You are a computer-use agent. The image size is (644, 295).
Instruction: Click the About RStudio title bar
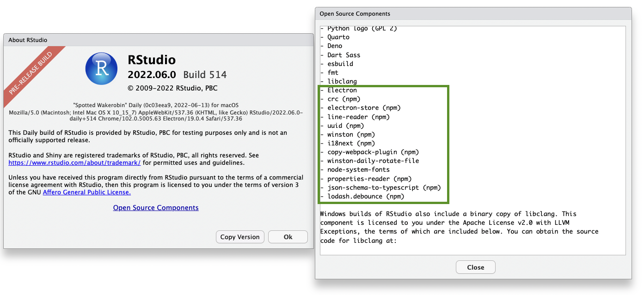[x=159, y=40]
